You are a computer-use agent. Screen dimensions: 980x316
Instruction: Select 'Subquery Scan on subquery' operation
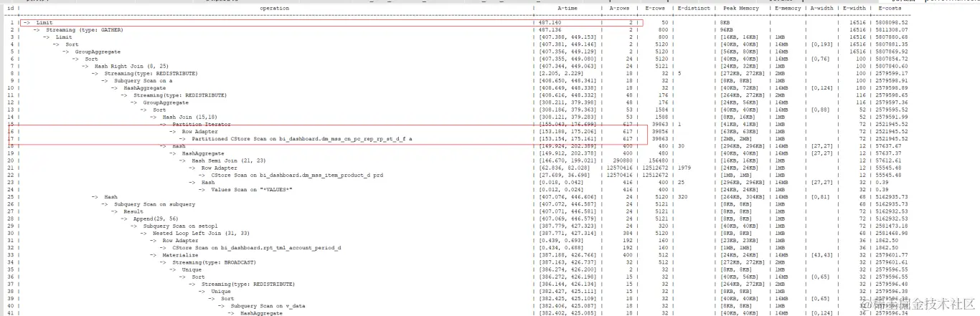coord(154,204)
